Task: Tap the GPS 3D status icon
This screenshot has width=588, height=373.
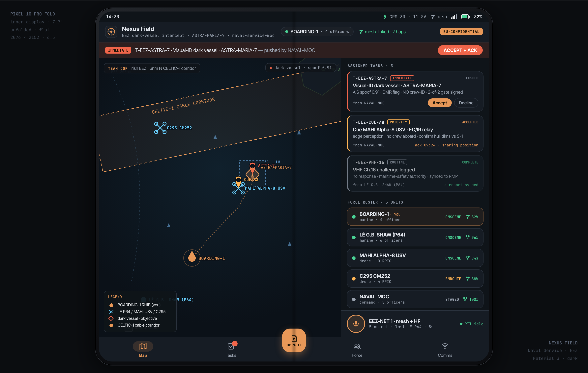Action: (385, 17)
